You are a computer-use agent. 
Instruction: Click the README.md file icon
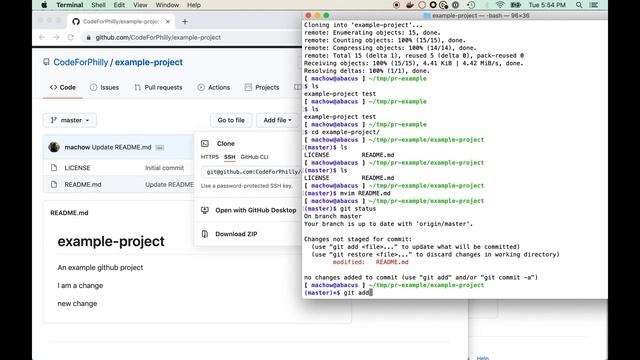54,184
